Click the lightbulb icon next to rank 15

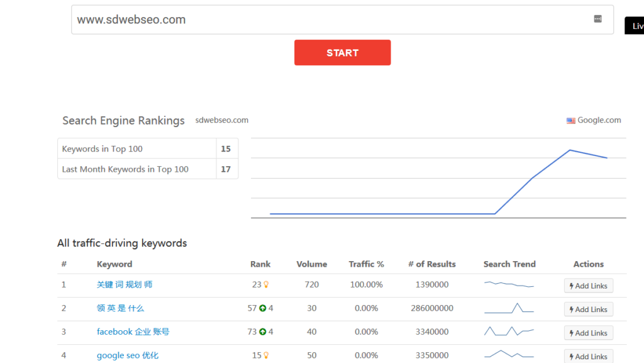pos(266,355)
